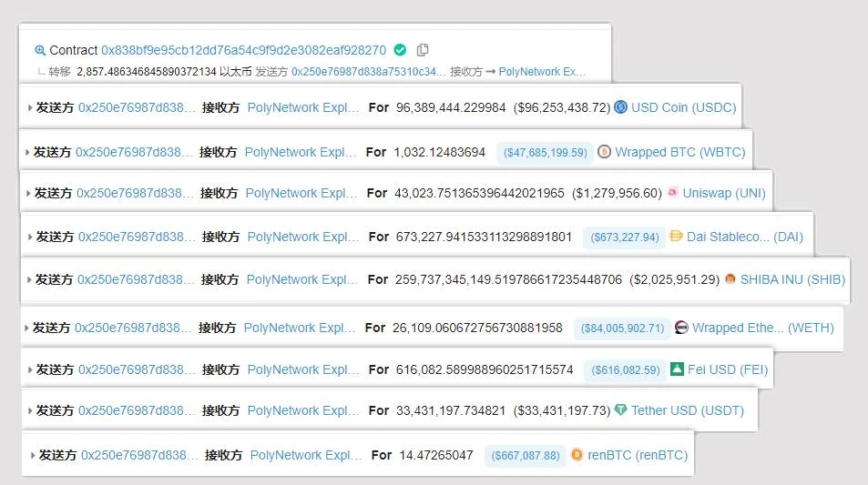Open PolyNetwork Expl... recipient in DAI row
This screenshot has height=485, width=868.
[303, 237]
